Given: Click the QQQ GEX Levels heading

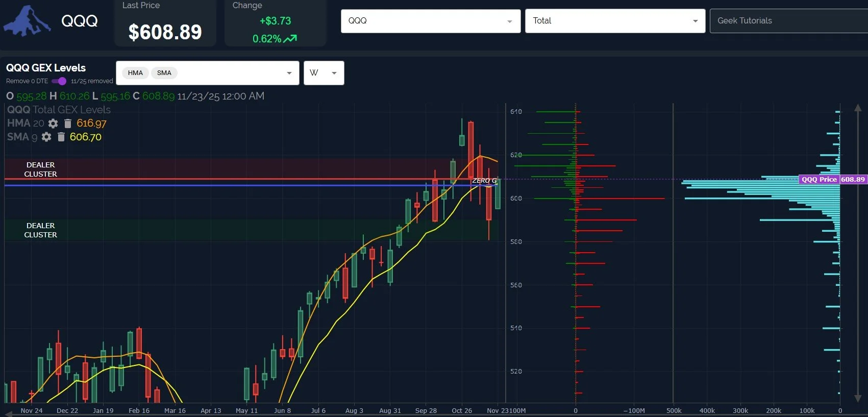Looking at the screenshot, I should (x=46, y=68).
